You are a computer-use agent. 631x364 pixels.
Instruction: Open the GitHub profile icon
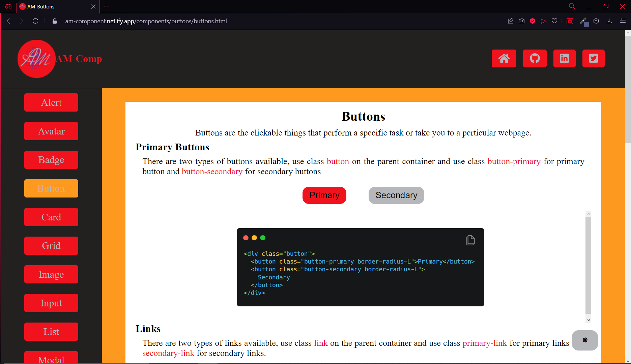point(535,58)
